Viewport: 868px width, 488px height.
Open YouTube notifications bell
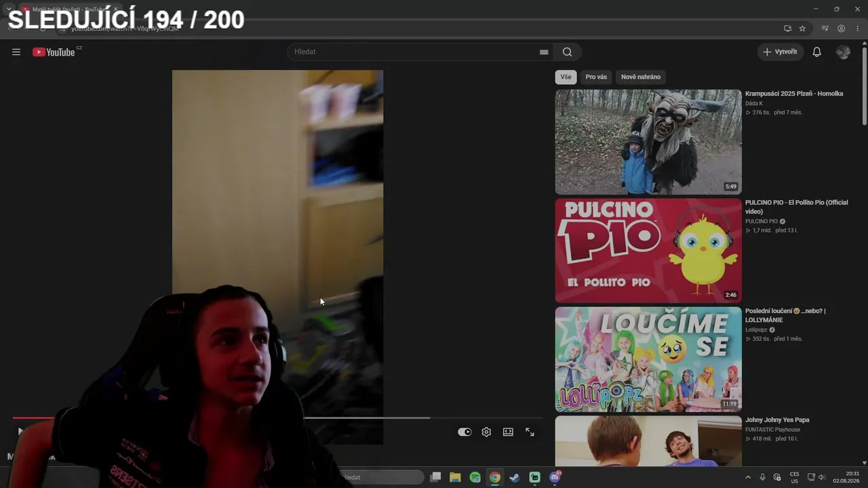pos(817,52)
